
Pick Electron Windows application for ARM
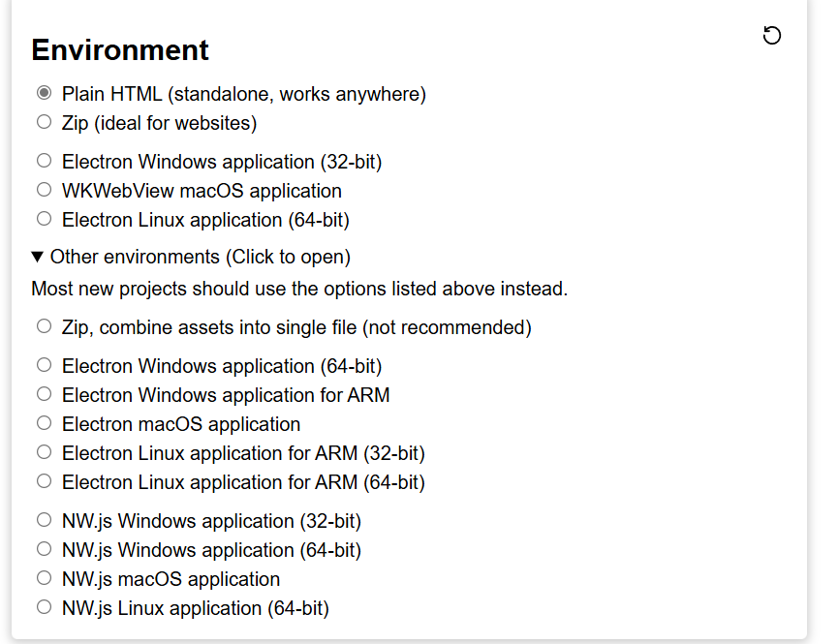pos(44,394)
